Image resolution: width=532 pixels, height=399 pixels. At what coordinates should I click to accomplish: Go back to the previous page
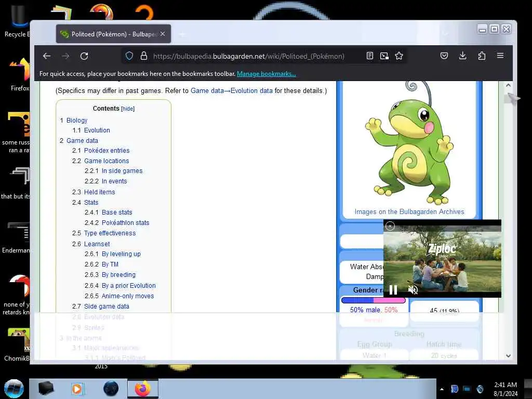click(x=47, y=56)
